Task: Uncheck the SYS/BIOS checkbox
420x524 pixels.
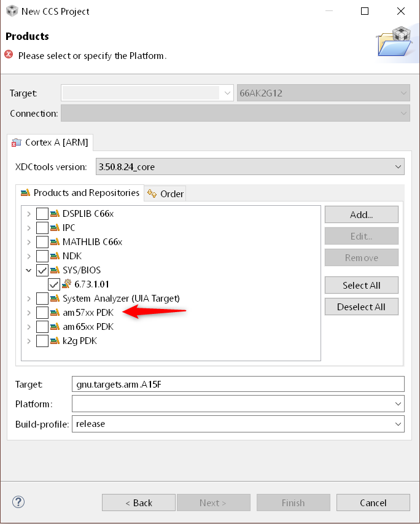Action: 42,270
